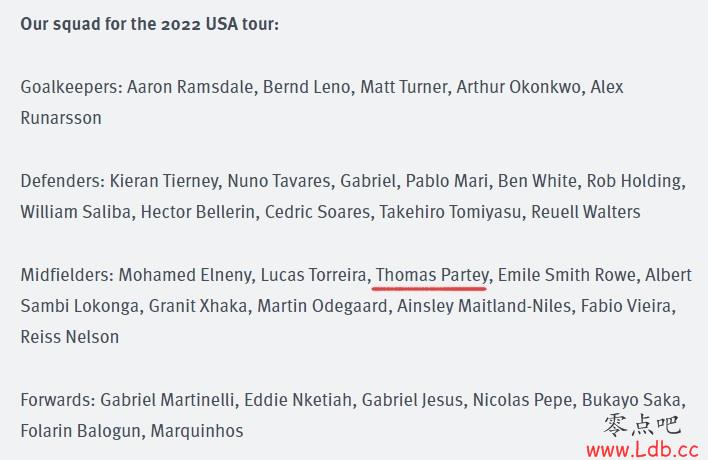Click the Goalkeepers label
Screen dimensions: 708x460
pyautogui.click(x=71, y=87)
